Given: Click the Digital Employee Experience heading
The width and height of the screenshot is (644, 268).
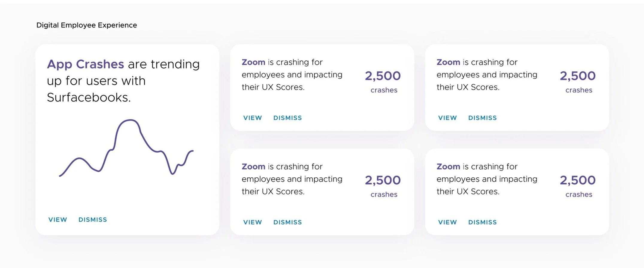Looking at the screenshot, I should click(87, 25).
